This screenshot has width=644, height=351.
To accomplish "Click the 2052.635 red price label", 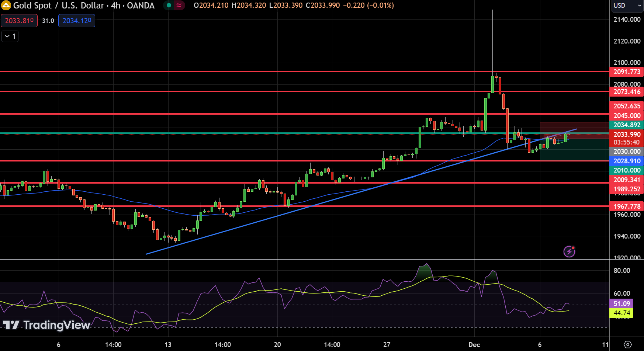I will [x=627, y=106].
